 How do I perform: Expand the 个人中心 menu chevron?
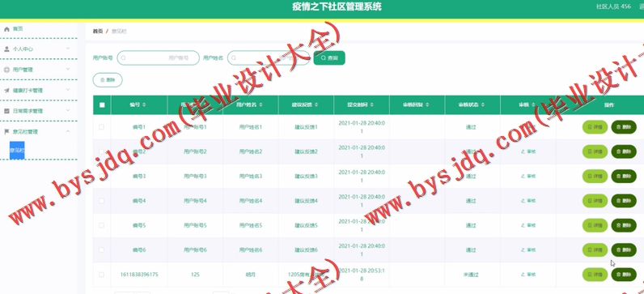coord(68,49)
